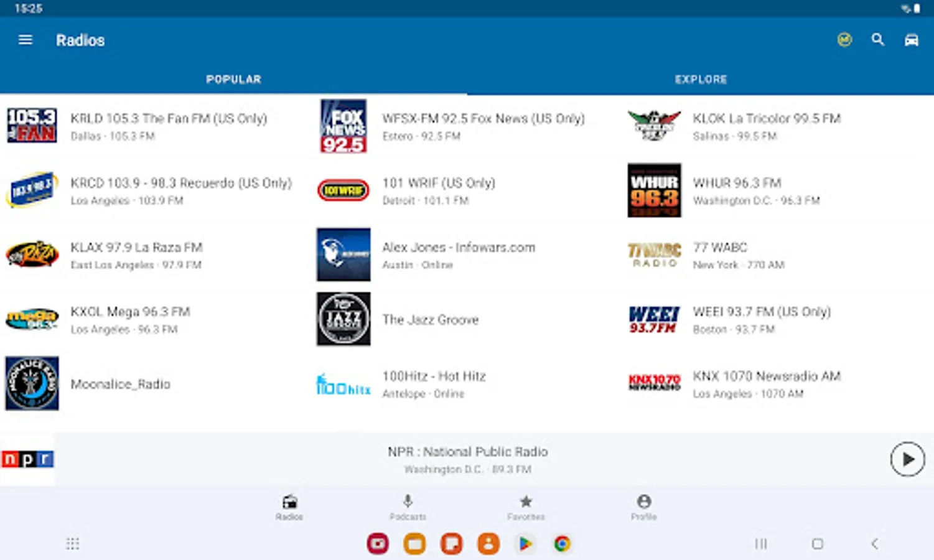Viewport: 934px width, 560px height.
Task: Tap WEEI 93.7 FM (US Only) title
Action: [x=762, y=312]
